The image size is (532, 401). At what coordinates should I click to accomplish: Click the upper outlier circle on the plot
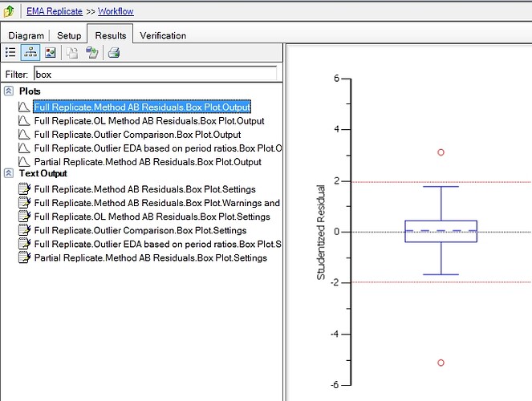(x=441, y=152)
